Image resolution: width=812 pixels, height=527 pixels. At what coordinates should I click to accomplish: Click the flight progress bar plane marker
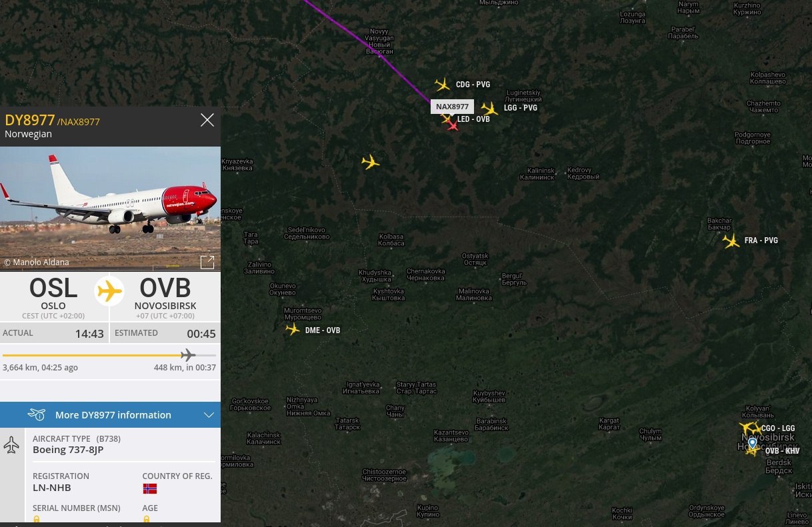[x=188, y=355]
